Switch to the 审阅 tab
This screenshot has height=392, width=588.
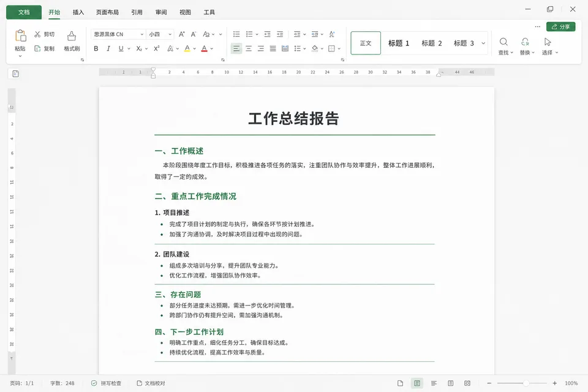coord(161,12)
